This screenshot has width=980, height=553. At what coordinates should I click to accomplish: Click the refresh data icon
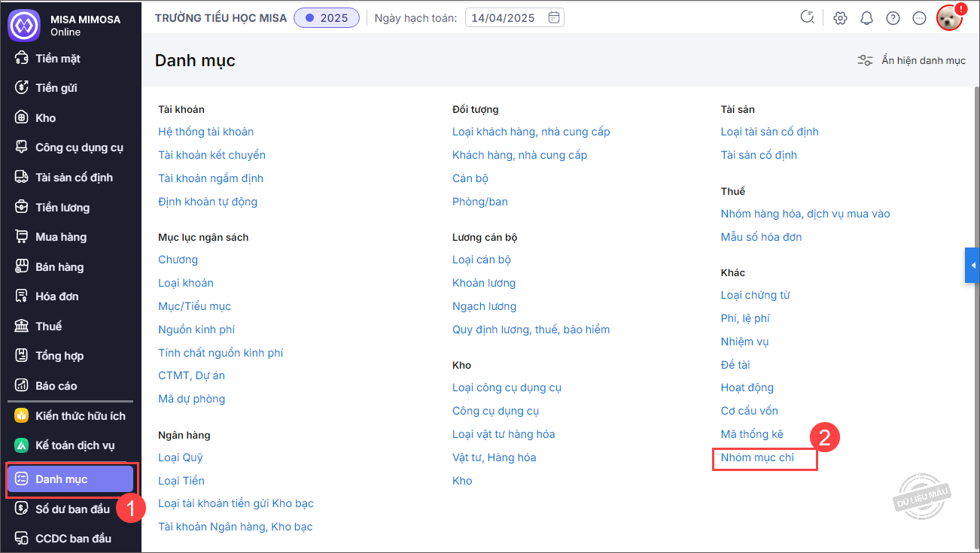[808, 18]
